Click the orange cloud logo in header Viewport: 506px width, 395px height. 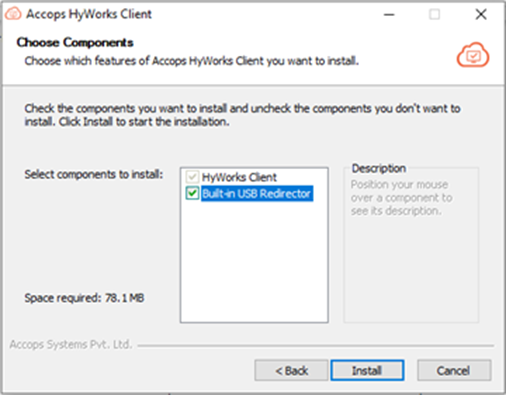tap(473, 55)
